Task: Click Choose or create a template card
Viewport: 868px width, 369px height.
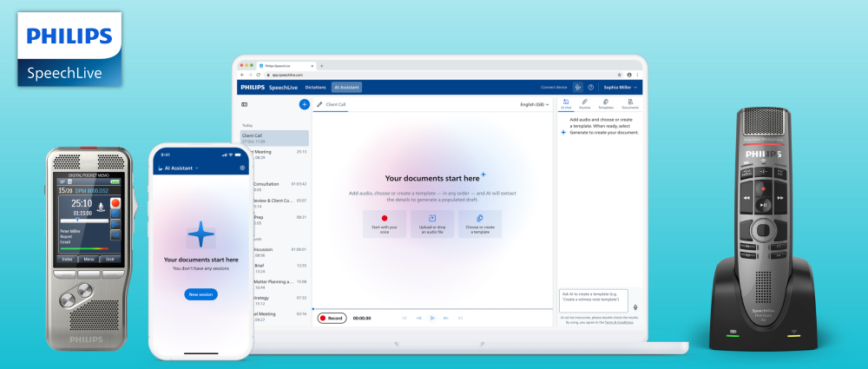Action: point(480,224)
